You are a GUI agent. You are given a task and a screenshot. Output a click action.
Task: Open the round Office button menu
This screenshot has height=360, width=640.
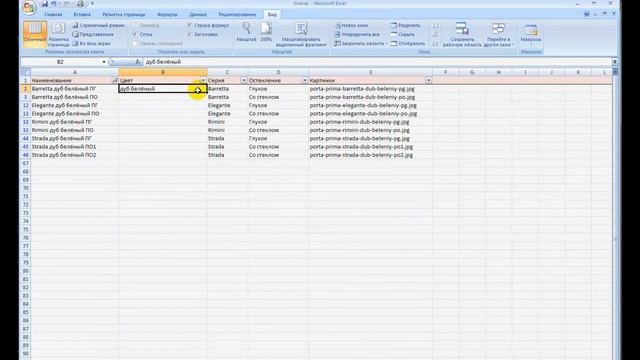[29, 7]
